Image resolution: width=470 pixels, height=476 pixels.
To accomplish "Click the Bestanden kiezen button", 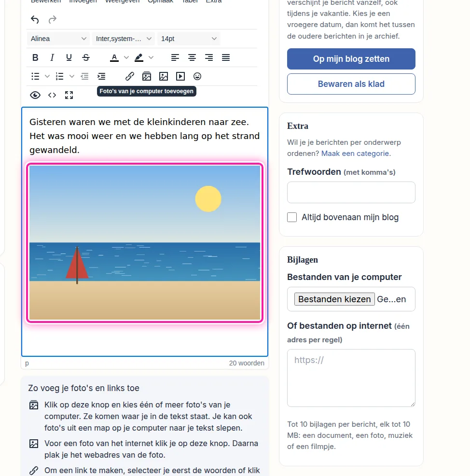I will [x=334, y=299].
